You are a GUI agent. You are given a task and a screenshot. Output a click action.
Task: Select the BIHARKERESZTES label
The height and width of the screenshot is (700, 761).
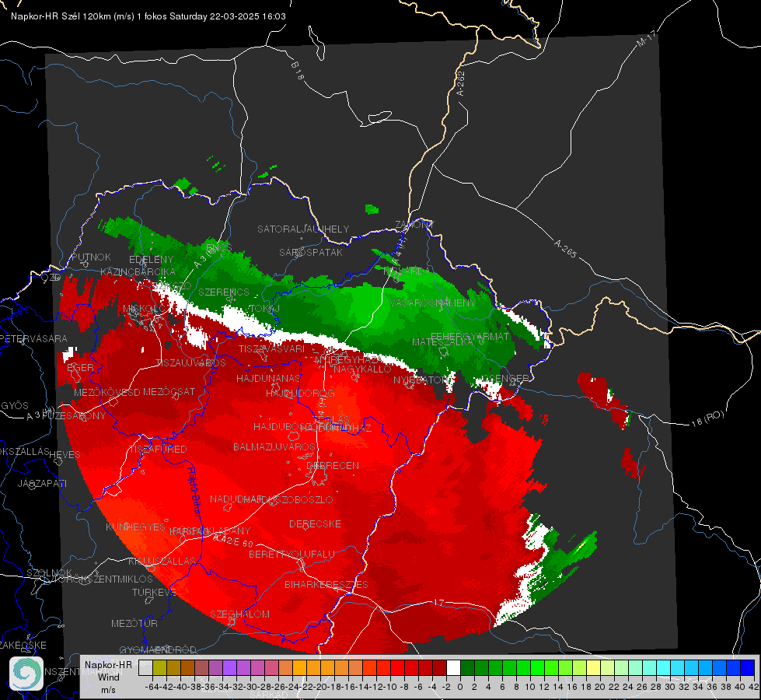tap(326, 584)
